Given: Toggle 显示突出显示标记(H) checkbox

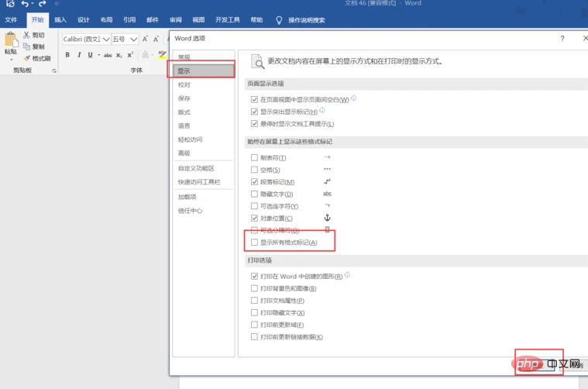Looking at the screenshot, I should 254,112.
